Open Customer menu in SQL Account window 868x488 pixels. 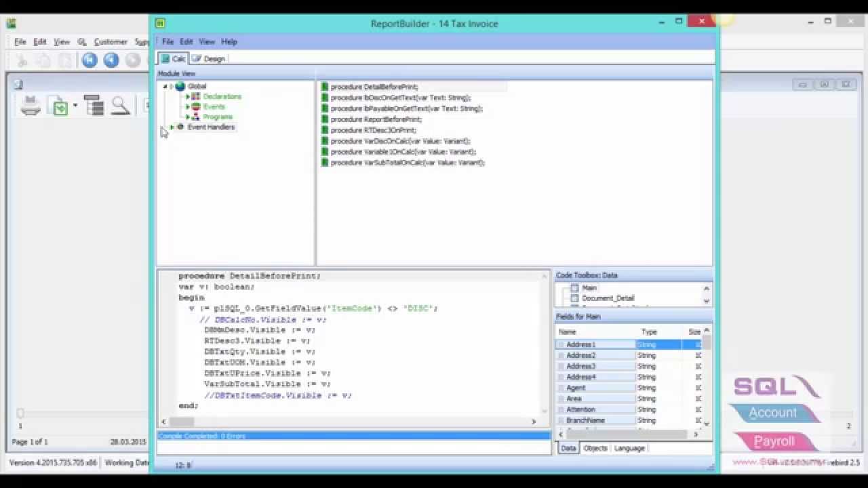111,42
